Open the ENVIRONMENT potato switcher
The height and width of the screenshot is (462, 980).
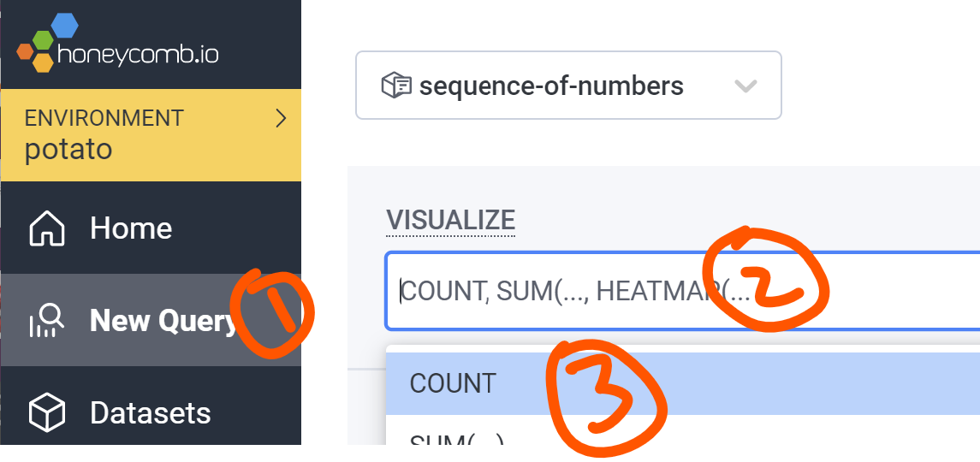[x=151, y=135]
